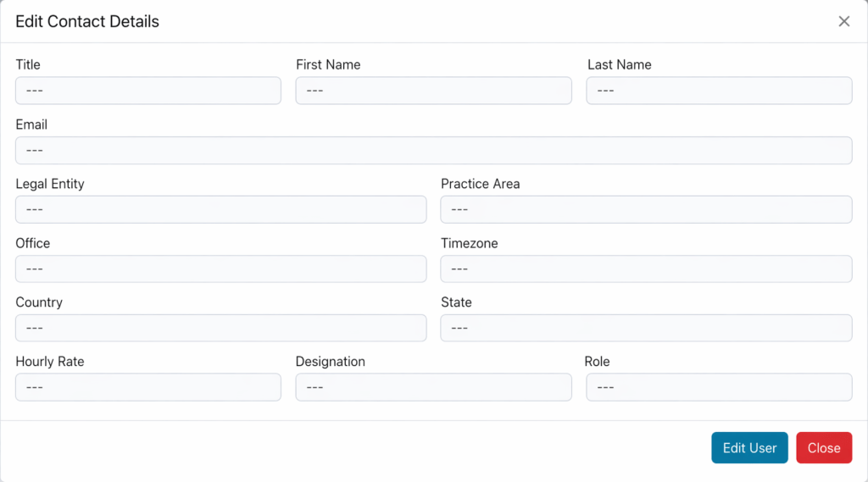Select the Timezone field

point(646,269)
